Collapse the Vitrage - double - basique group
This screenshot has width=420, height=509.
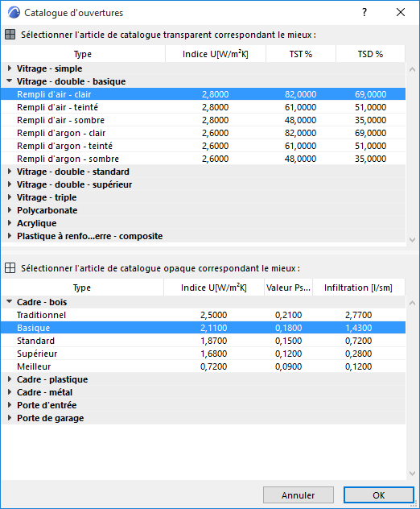[x=10, y=81]
